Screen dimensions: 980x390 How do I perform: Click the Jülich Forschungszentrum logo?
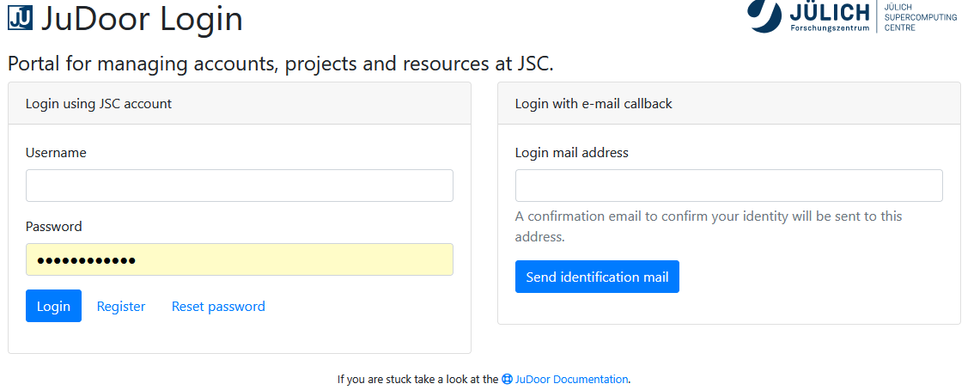point(808,15)
